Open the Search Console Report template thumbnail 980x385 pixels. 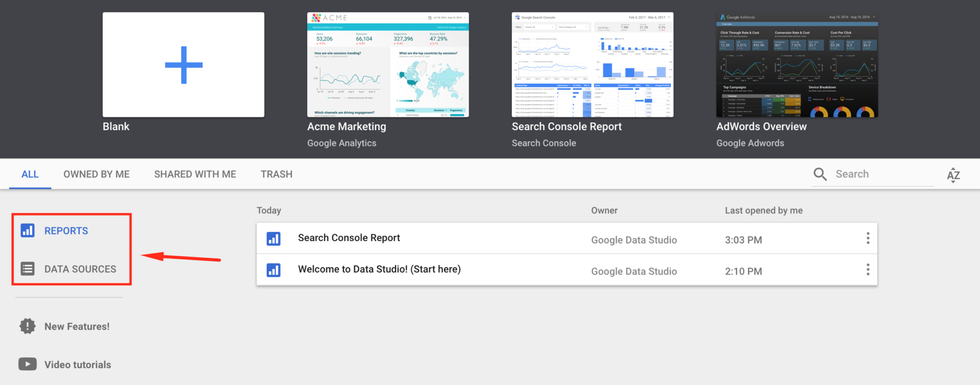593,65
